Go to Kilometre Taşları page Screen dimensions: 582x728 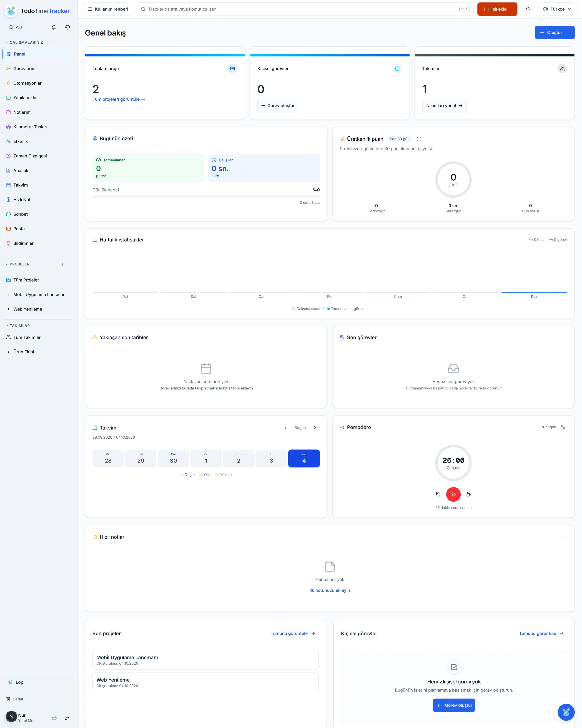pyautogui.click(x=37, y=127)
